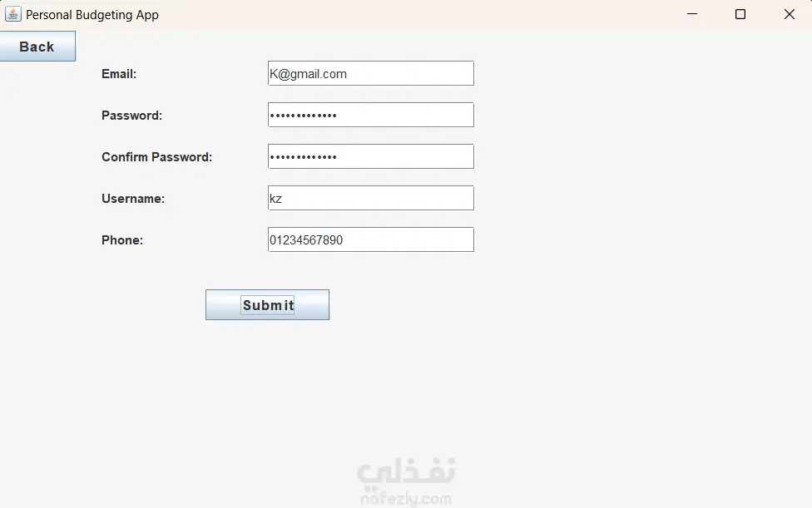Focus the Email input field
Screen dimensions: 812x508
click(x=370, y=73)
